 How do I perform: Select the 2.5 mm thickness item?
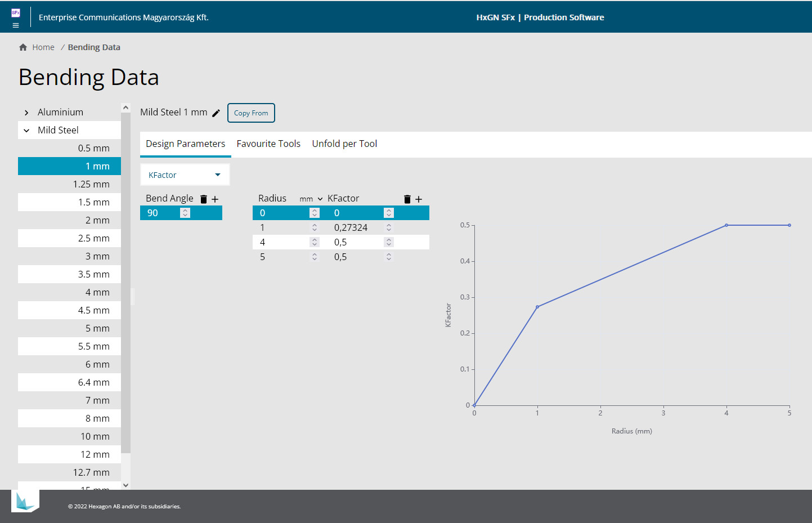pos(70,238)
